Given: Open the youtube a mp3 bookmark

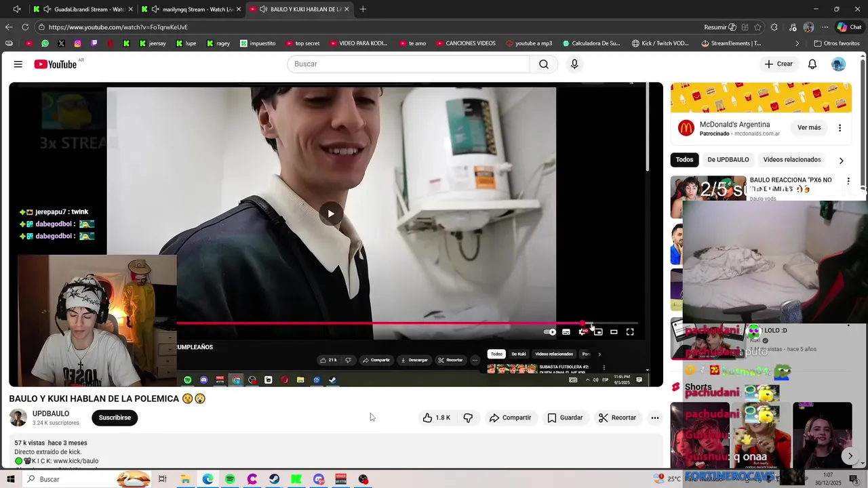Looking at the screenshot, I should pos(529,43).
